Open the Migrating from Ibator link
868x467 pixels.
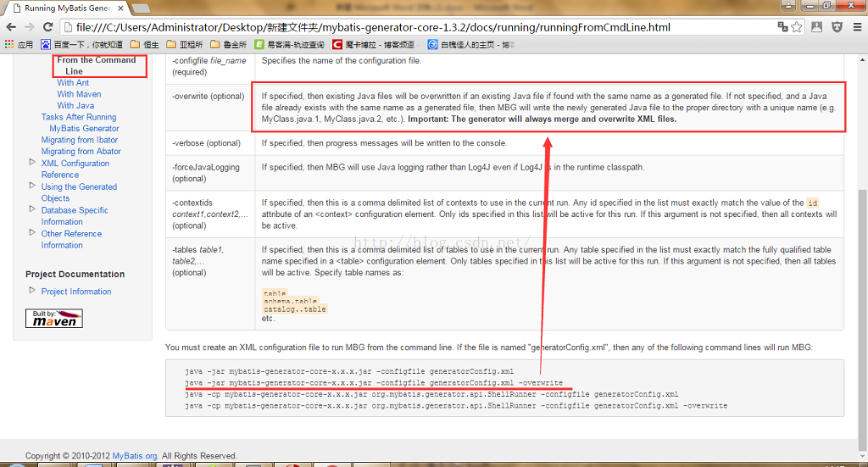coord(79,140)
